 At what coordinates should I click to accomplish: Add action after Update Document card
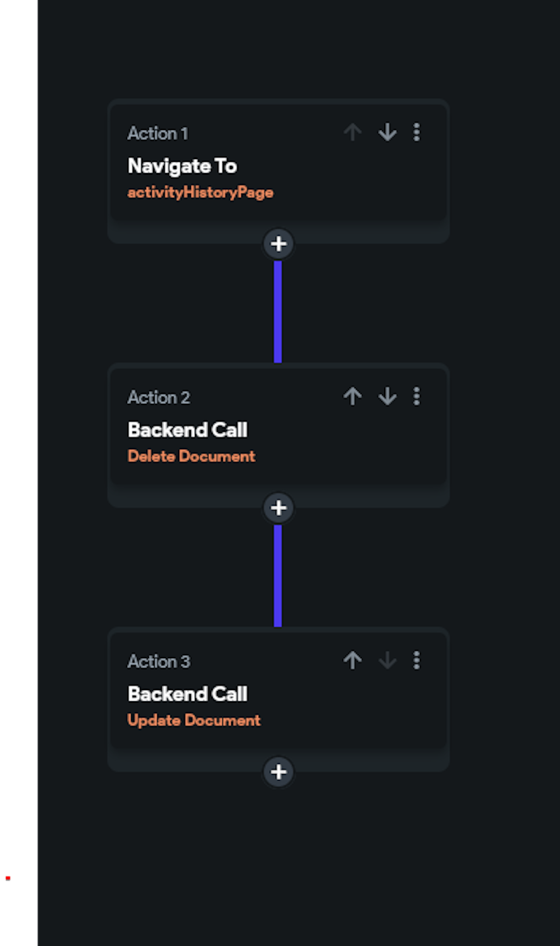coord(278,772)
